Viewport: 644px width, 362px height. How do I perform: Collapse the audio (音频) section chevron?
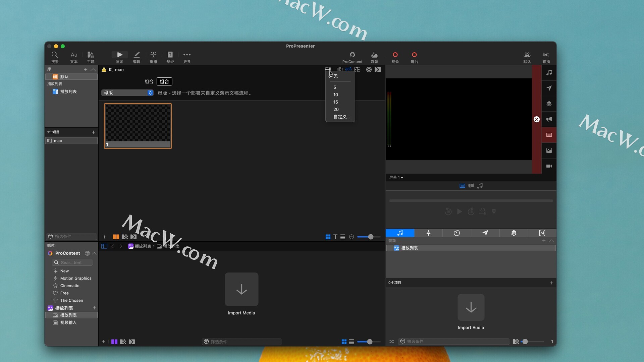(551, 241)
